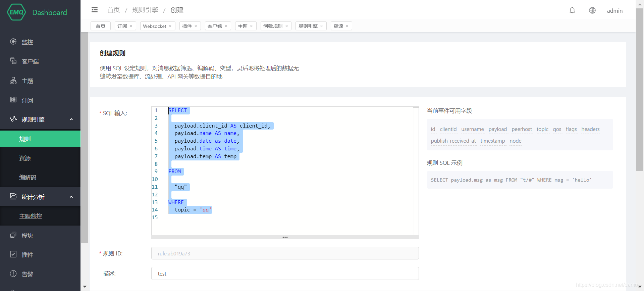Image resolution: width=644 pixels, height=291 pixels.
Task: Open the admin user menu
Action: coord(614,11)
